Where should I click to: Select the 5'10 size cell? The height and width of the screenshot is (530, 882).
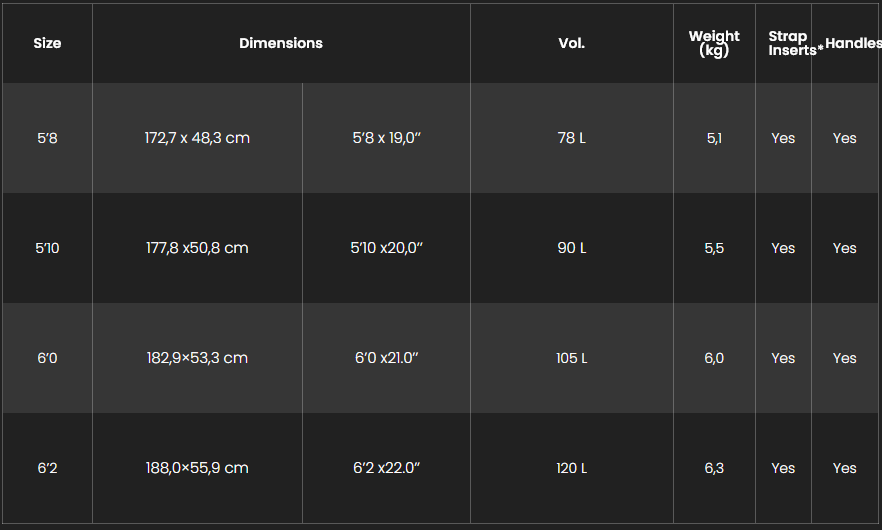(x=47, y=248)
